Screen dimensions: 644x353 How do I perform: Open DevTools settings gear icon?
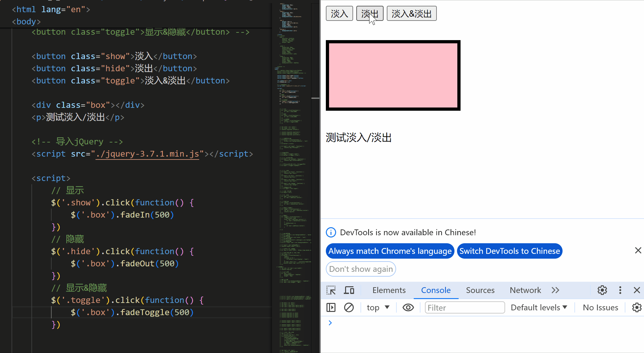602,290
